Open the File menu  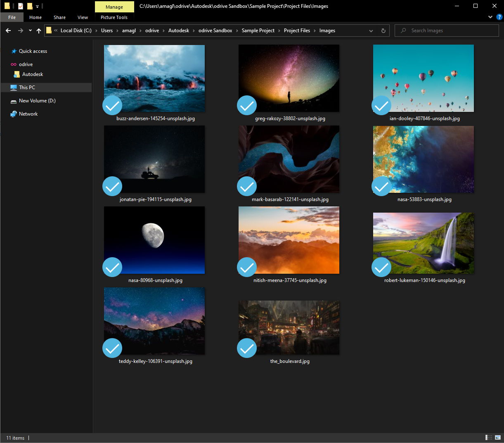[12, 17]
